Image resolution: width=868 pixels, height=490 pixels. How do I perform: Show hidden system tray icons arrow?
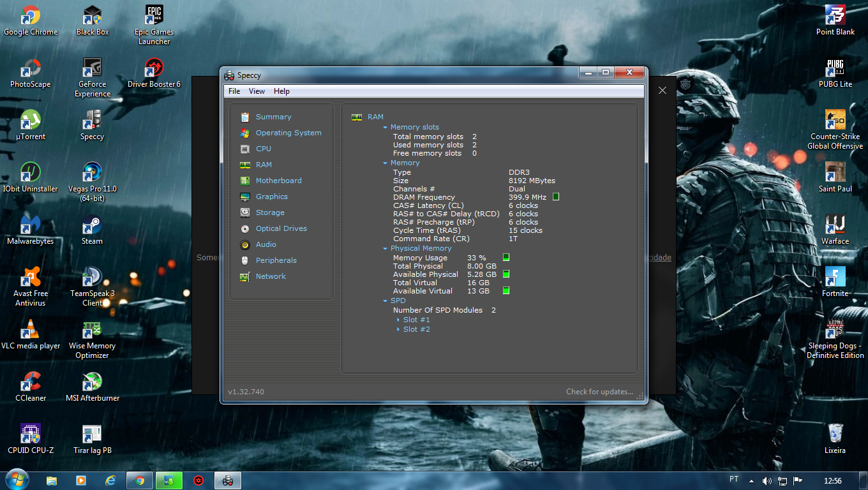pyautogui.click(x=751, y=481)
